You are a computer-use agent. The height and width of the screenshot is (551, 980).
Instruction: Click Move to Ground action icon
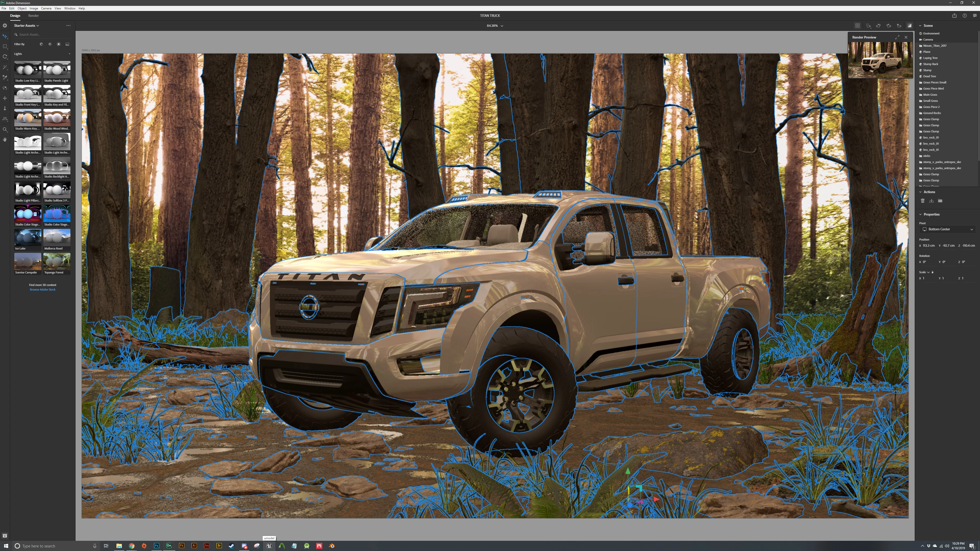[931, 201]
